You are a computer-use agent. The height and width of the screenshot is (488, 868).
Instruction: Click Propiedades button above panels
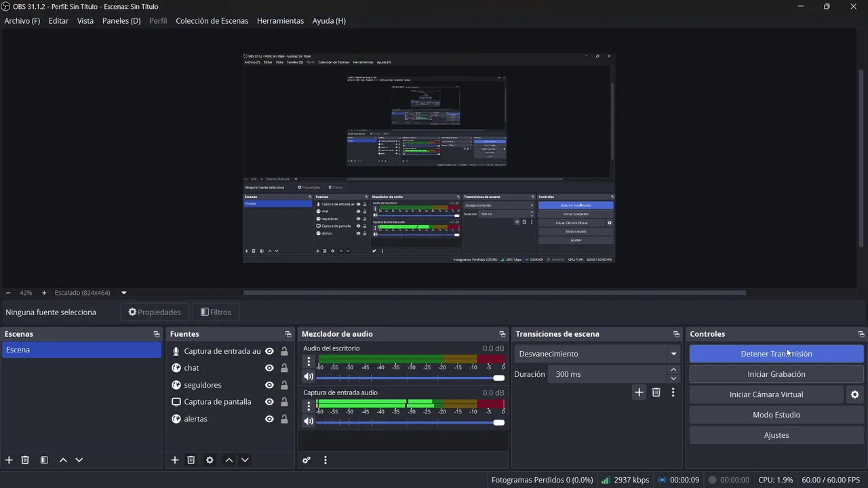155,312
